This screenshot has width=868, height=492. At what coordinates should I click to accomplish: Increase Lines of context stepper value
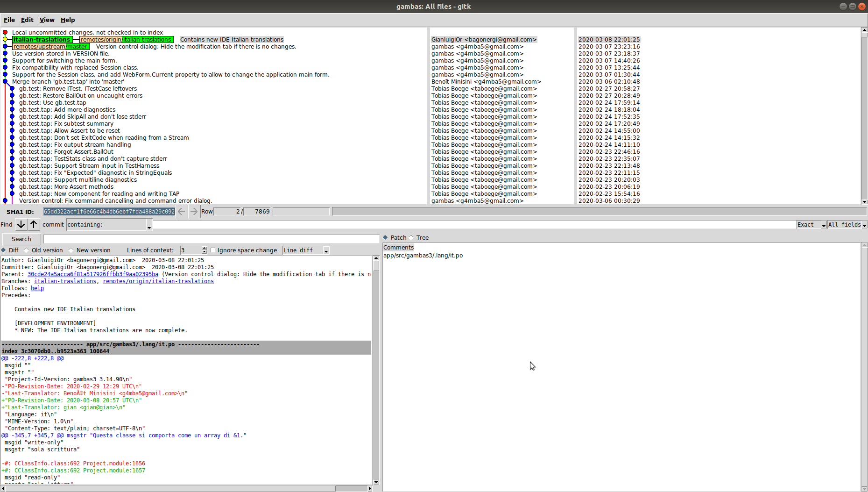[204, 249]
